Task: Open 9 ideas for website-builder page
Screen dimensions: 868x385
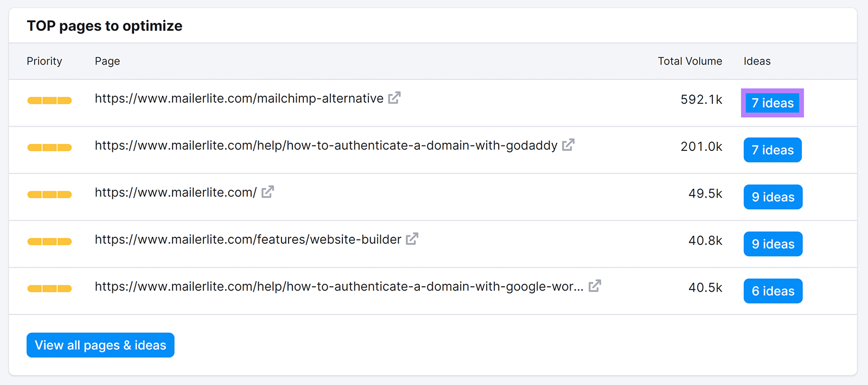Action: (x=773, y=244)
